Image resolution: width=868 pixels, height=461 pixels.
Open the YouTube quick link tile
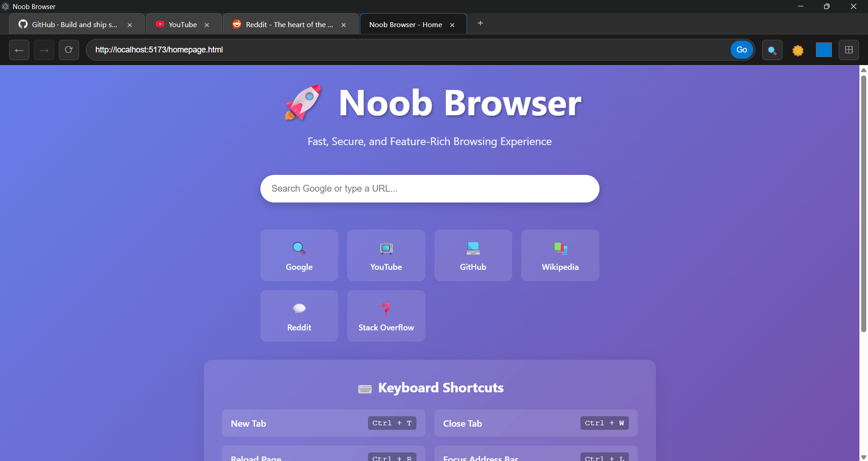386,255
